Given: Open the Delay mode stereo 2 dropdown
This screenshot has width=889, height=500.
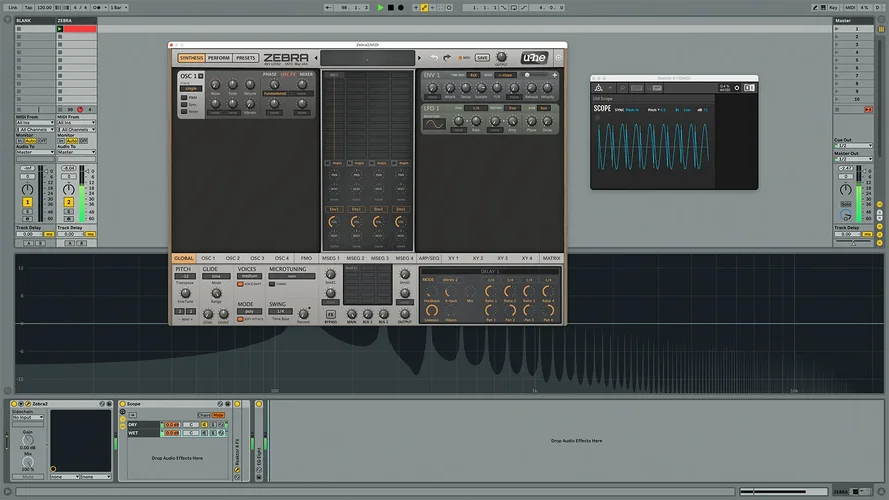Looking at the screenshot, I should coord(451,280).
